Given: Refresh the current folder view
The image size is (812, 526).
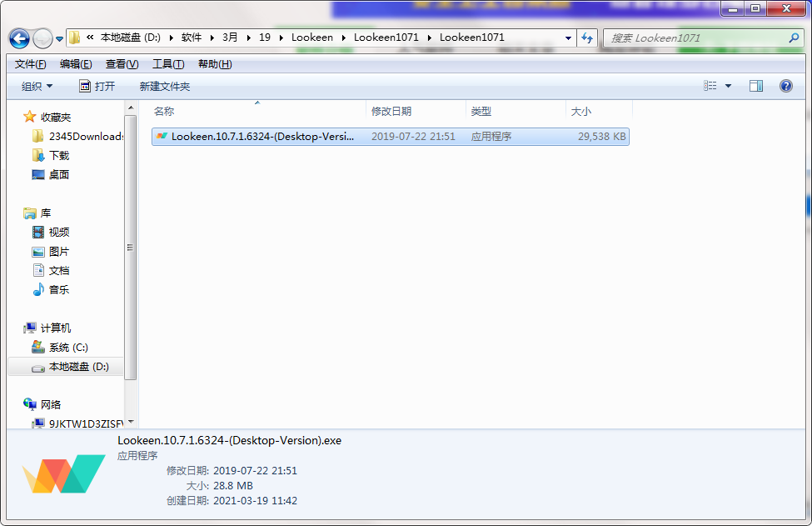Looking at the screenshot, I should pos(587,38).
